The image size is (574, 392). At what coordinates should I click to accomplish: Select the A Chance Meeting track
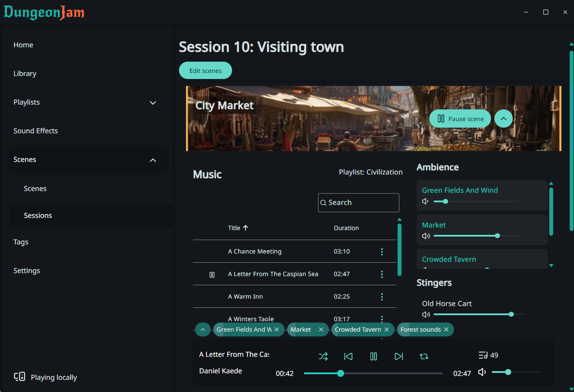tap(255, 251)
